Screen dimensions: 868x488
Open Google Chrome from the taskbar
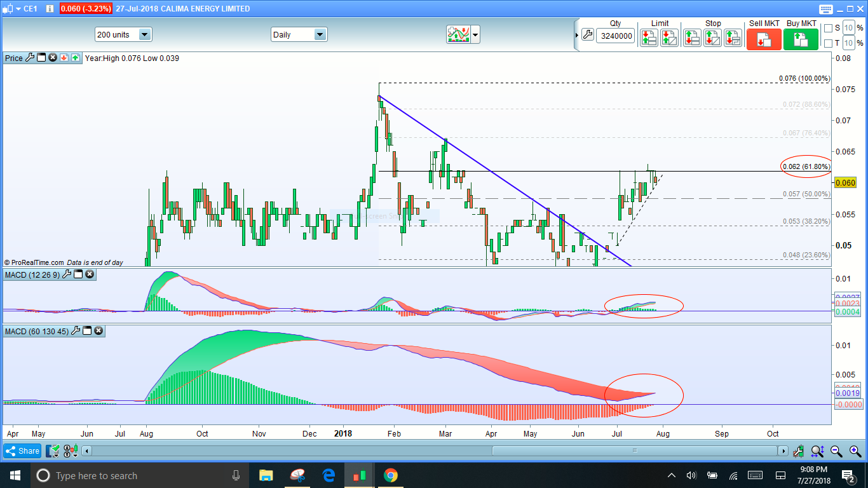click(x=391, y=475)
